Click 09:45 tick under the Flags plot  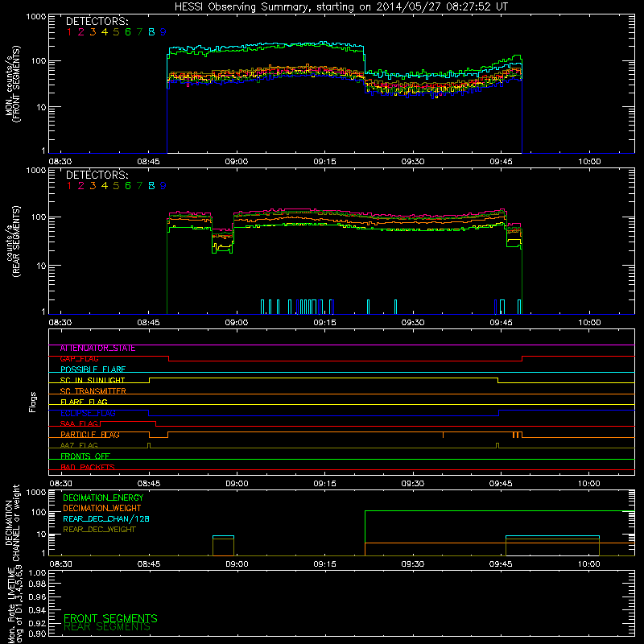coord(501,484)
